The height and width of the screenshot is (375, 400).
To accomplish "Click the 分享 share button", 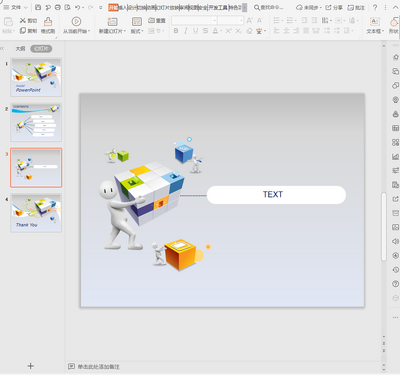I will (x=334, y=7).
